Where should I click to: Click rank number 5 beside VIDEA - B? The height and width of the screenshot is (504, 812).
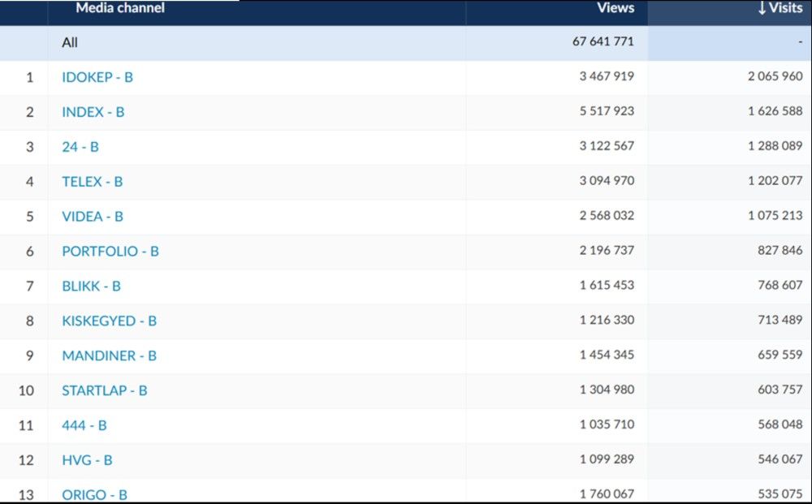[x=29, y=217]
